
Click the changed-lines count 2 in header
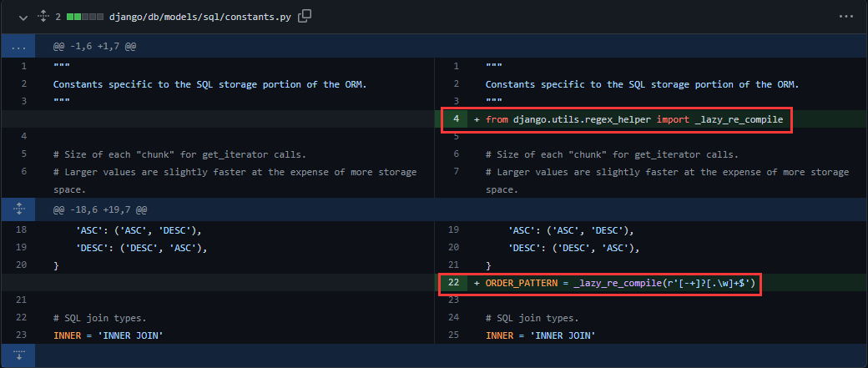click(x=58, y=16)
